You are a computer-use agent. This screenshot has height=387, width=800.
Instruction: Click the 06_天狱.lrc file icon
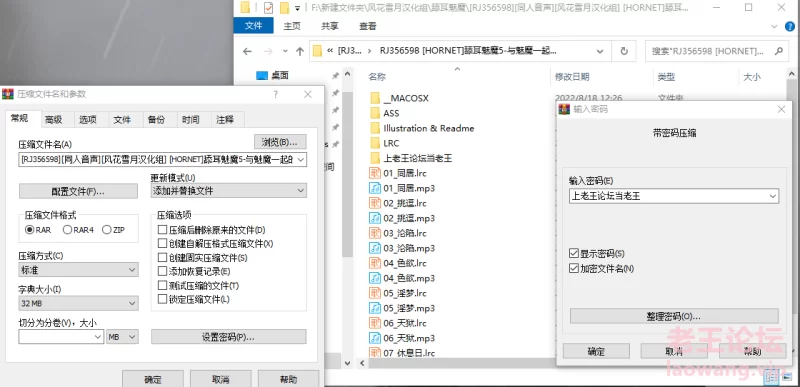[x=375, y=323]
